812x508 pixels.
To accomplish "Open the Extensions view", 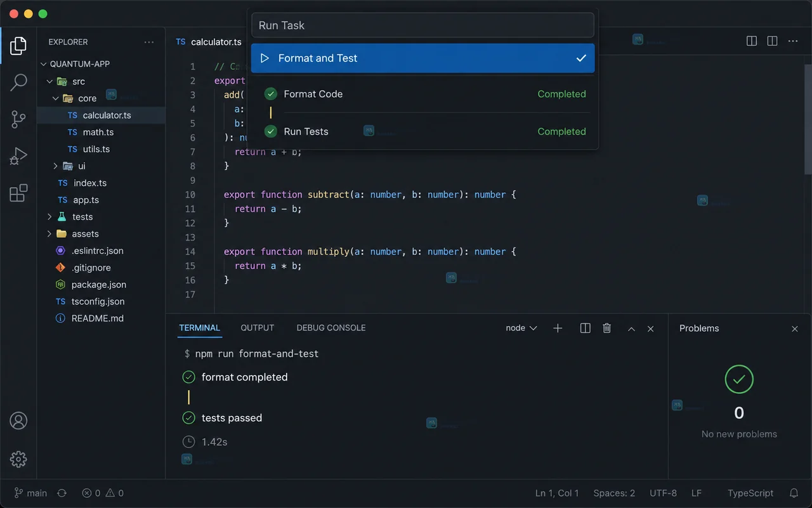I will pos(18,192).
